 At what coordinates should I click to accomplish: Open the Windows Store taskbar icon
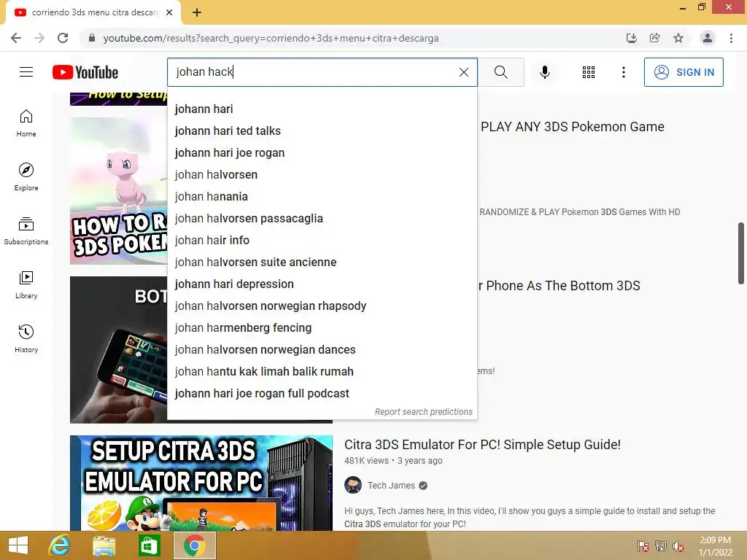149,545
